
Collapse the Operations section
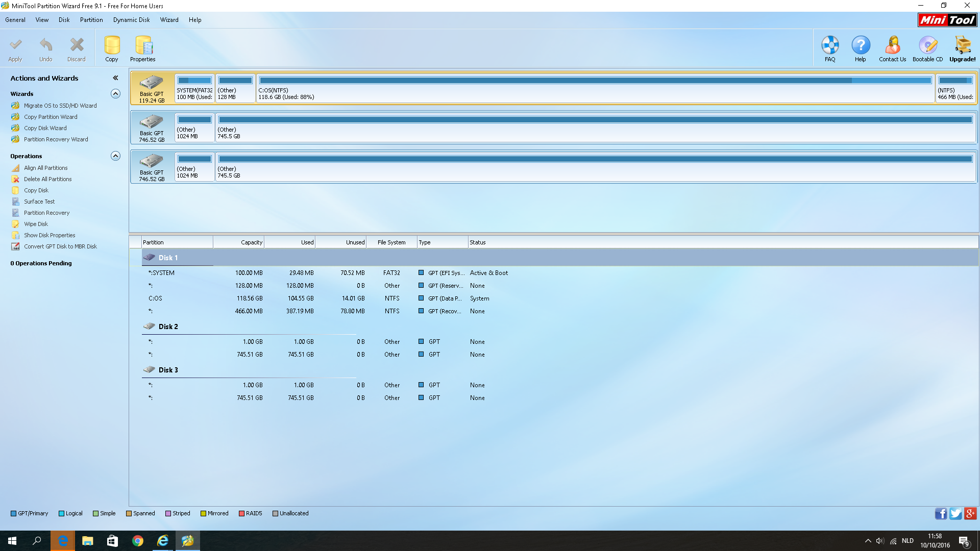[116, 156]
